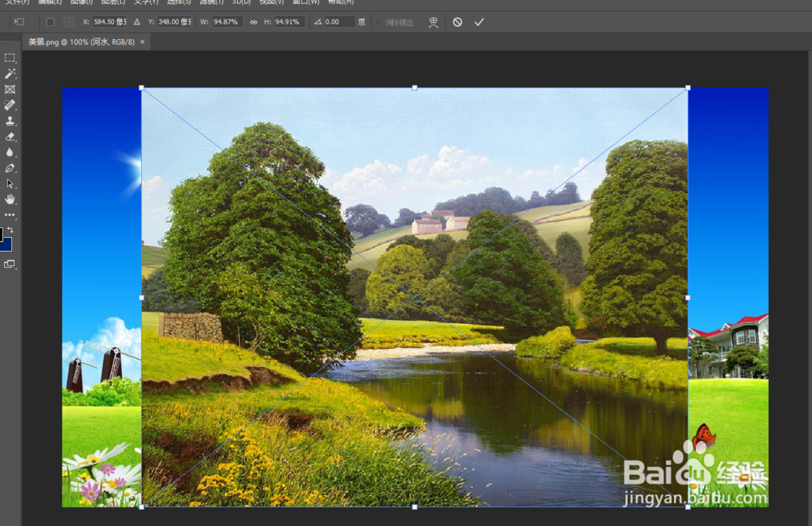The width and height of the screenshot is (812, 526).
Task: Swap foreground and background colors
Action: click(11, 230)
